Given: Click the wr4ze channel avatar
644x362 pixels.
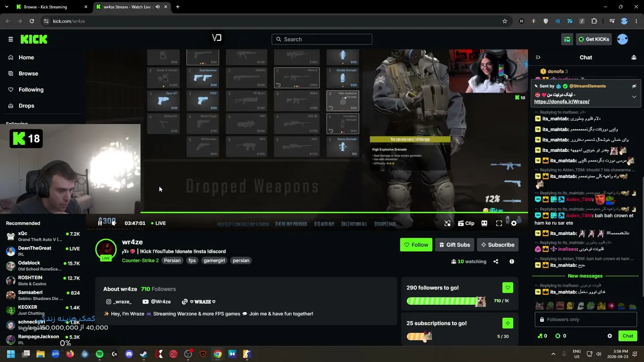Looking at the screenshot, I should (x=106, y=249).
